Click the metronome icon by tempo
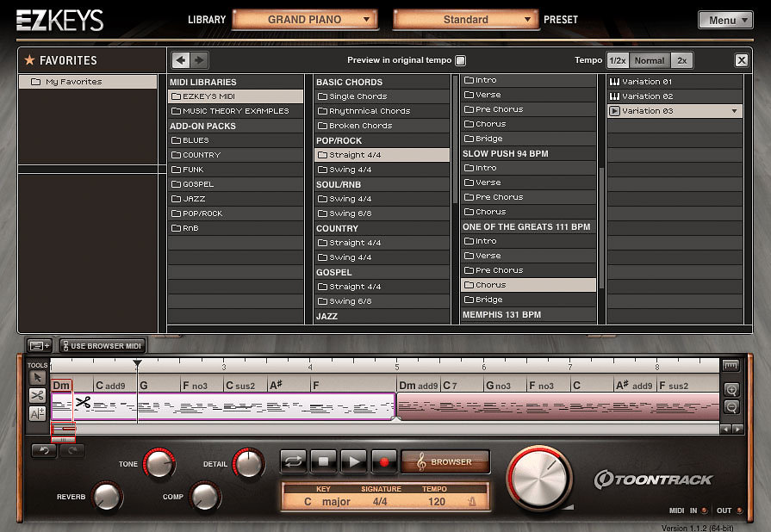Image resolution: width=771 pixels, height=532 pixels. click(471, 502)
